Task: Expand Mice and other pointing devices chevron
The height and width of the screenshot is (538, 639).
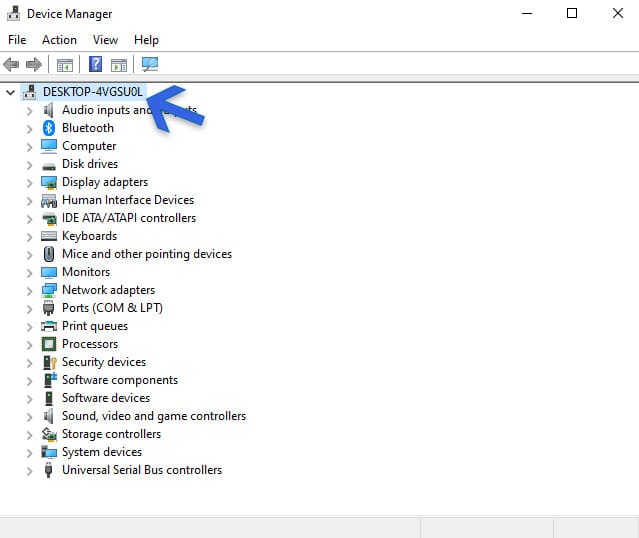Action: click(29, 255)
